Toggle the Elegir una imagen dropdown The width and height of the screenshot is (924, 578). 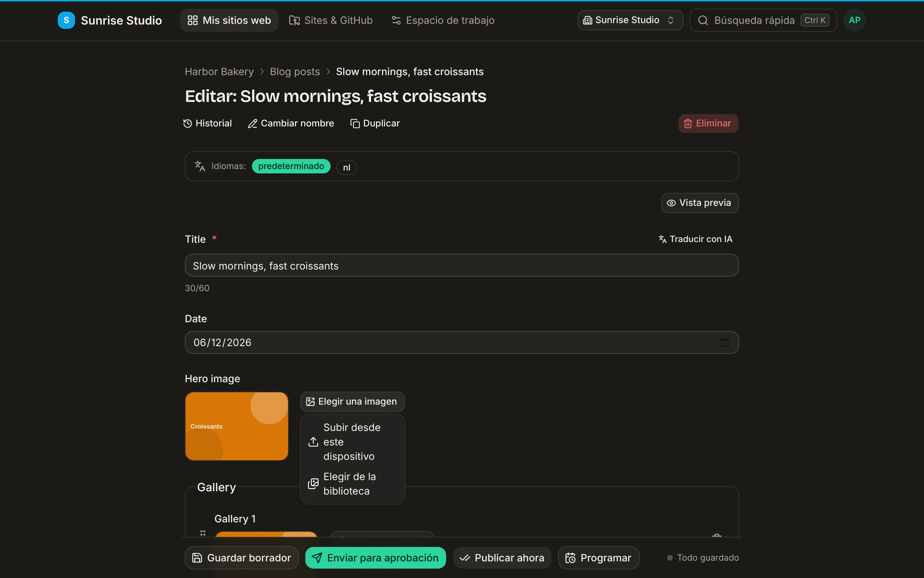click(352, 402)
